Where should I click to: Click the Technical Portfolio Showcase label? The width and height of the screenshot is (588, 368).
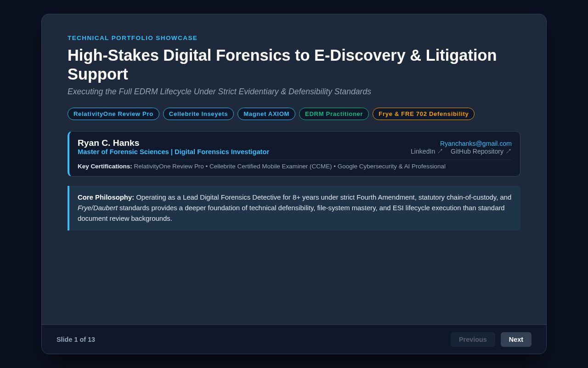[x=132, y=38]
